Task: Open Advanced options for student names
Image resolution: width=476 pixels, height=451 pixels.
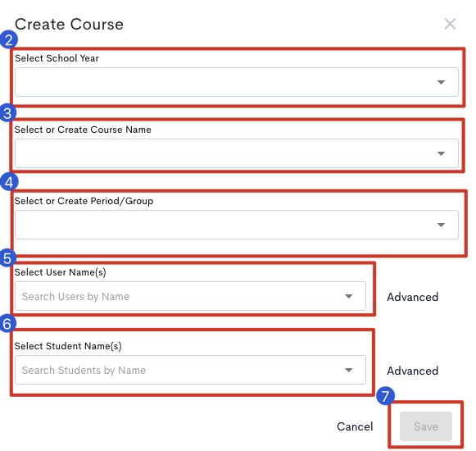Action: 412,371
